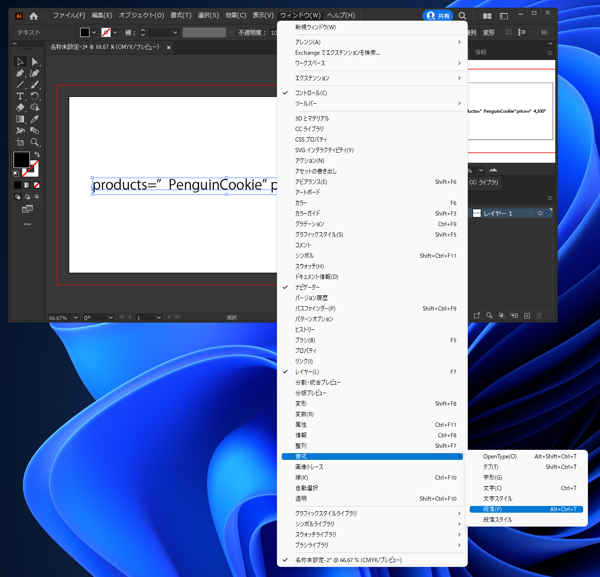
Task: Open Image Trace (画像トレース) panel entry
Action: click(372, 467)
